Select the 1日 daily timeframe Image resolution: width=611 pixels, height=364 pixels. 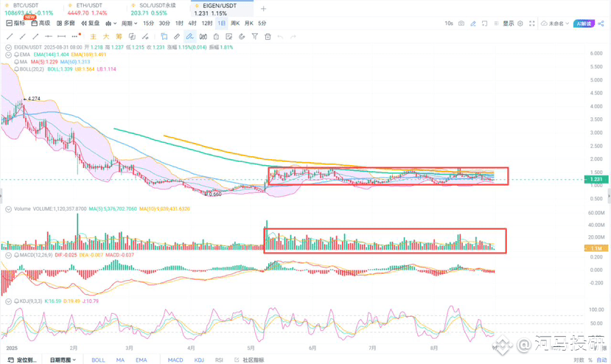click(221, 24)
